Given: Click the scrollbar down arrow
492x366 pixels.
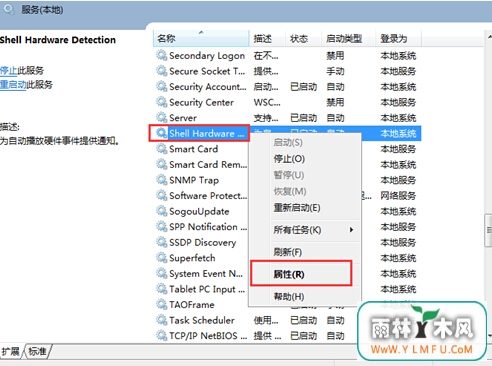Looking at the screenshot, I should pos(489,335).
